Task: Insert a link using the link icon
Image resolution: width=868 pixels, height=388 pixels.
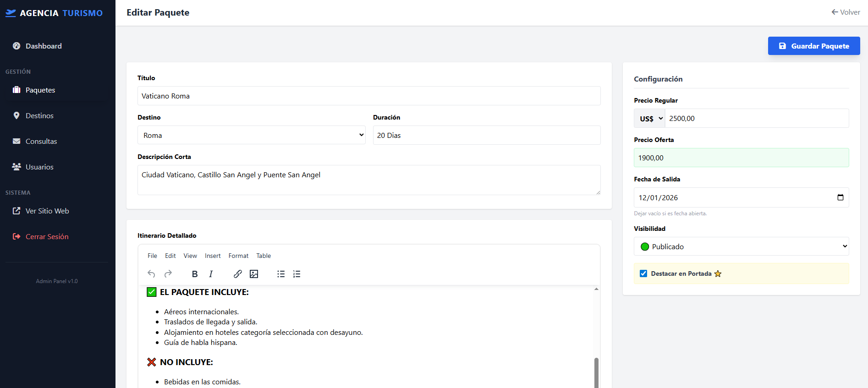Action: click(x=237, y=274)
